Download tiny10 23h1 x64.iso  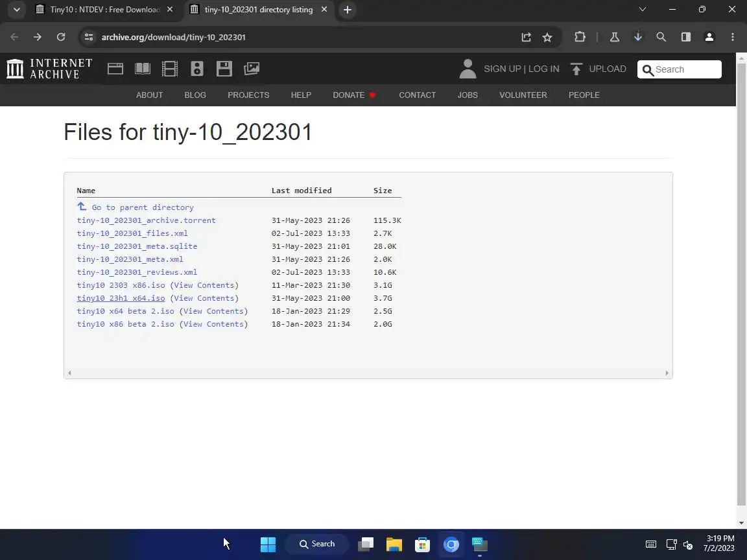(121, 298)
